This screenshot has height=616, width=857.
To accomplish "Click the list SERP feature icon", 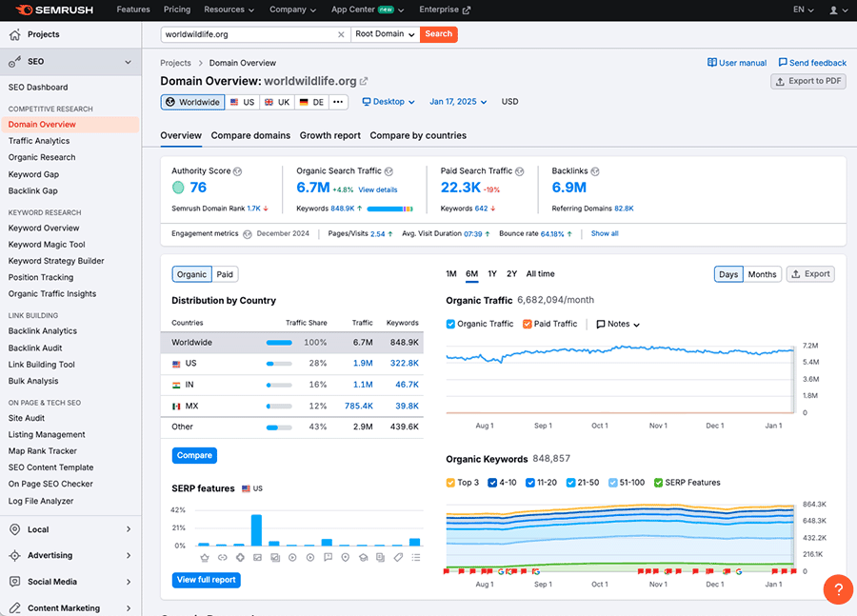I will click(x=416, y=558).
